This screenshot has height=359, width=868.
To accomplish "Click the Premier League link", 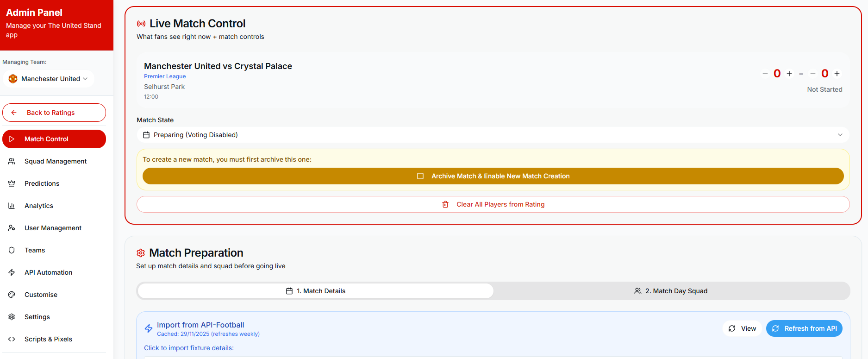I will click(x=165, y=76).
